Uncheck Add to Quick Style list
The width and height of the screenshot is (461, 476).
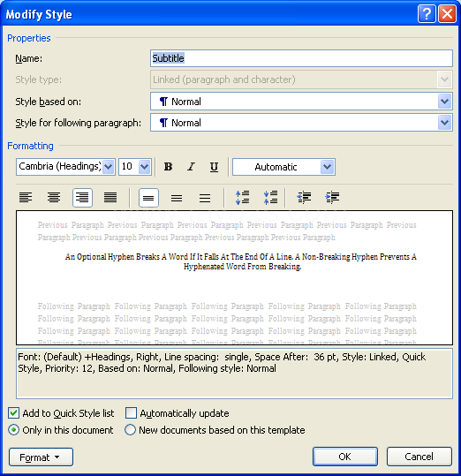click(13, 413)
